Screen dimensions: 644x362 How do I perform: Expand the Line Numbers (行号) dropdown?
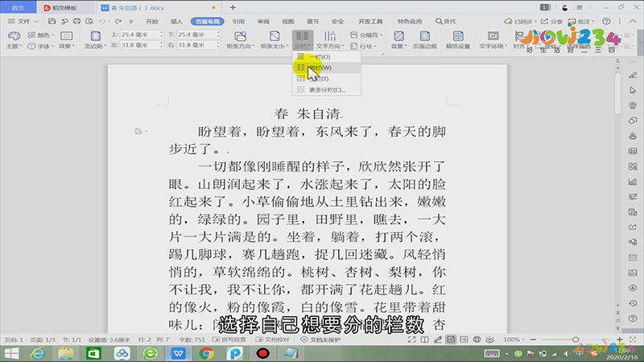pyautogui.click(x=364, y=46)
